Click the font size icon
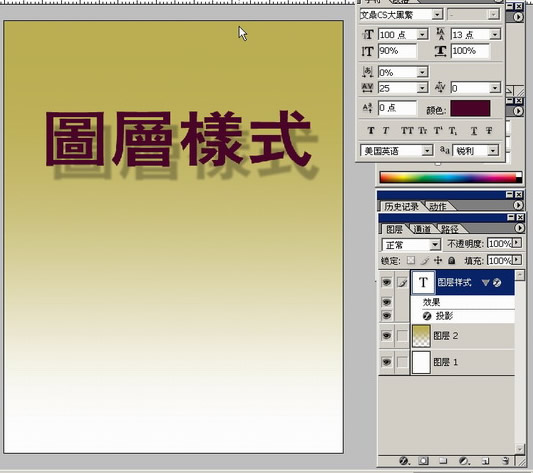 pyautogui.click(x=368, y=34)
